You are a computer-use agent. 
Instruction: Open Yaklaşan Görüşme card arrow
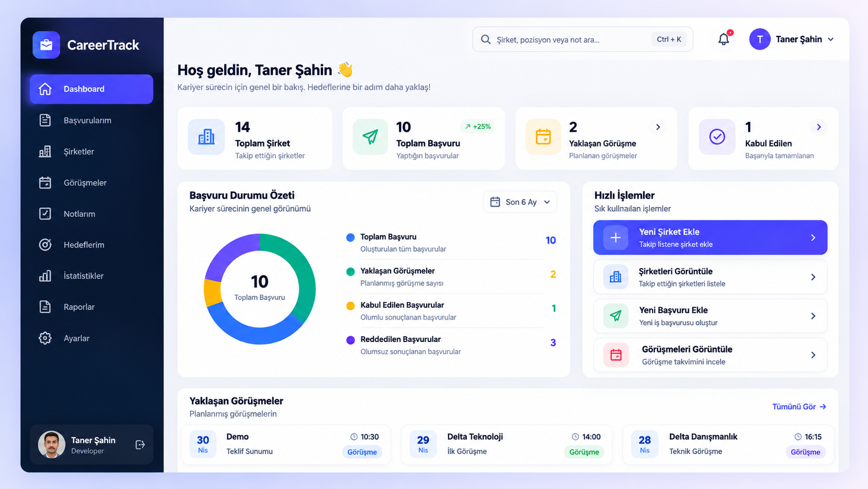[658, 127]
